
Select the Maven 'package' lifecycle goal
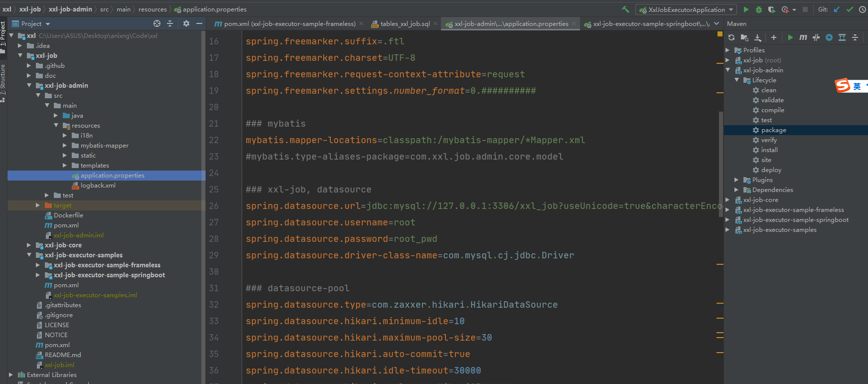[773, 130]
